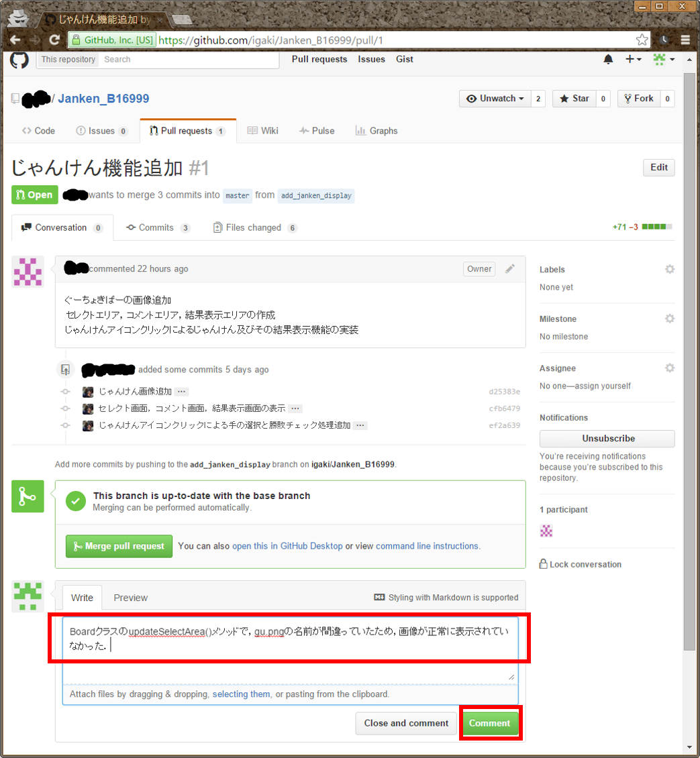Image resolution: width=700 pixels, height=758 pixels.
Task: Switch to the Files changed tab
Action: click(x=254, y=228)
